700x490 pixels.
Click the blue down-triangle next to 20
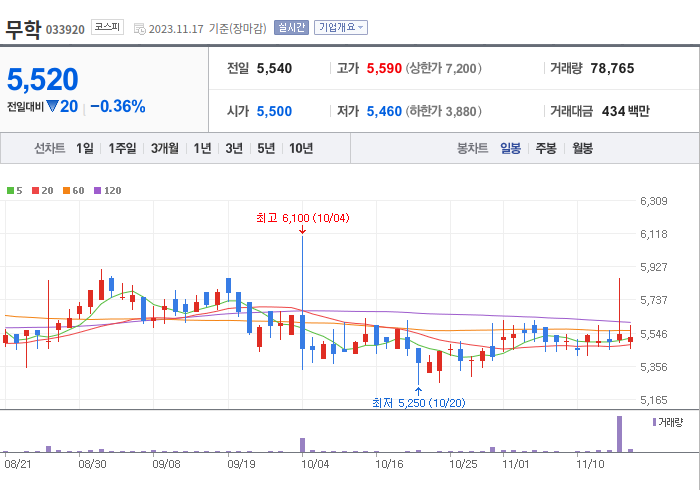pos(52,106)
